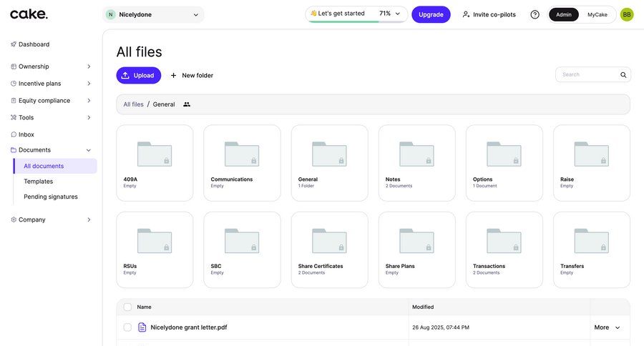Expand the Ownership menu chevron
The height and width of the screenshot is (346, 644).
click(89, 66)
